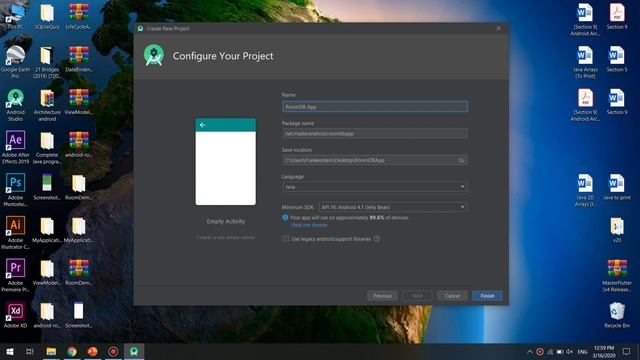The width and height of the screenshot is (640, 360).
Task: Click the Help me choose link
Action: point(309,225)
